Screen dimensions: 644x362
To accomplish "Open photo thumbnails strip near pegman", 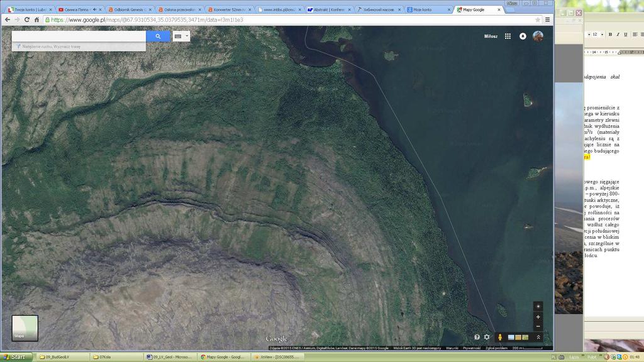I will tap(518, 337).
